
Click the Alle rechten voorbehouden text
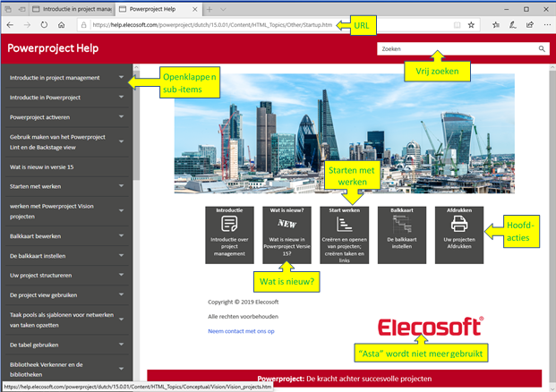(x=244, y=317)
